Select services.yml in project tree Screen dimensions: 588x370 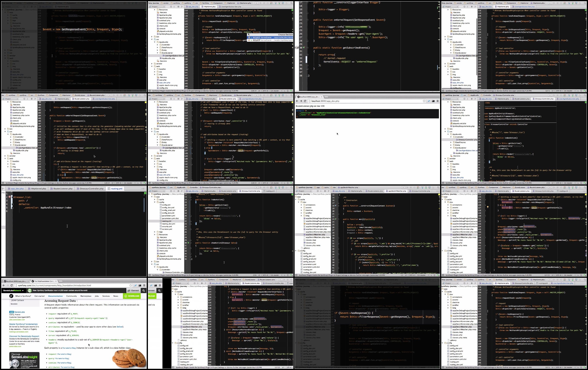(x=167, y=229)
